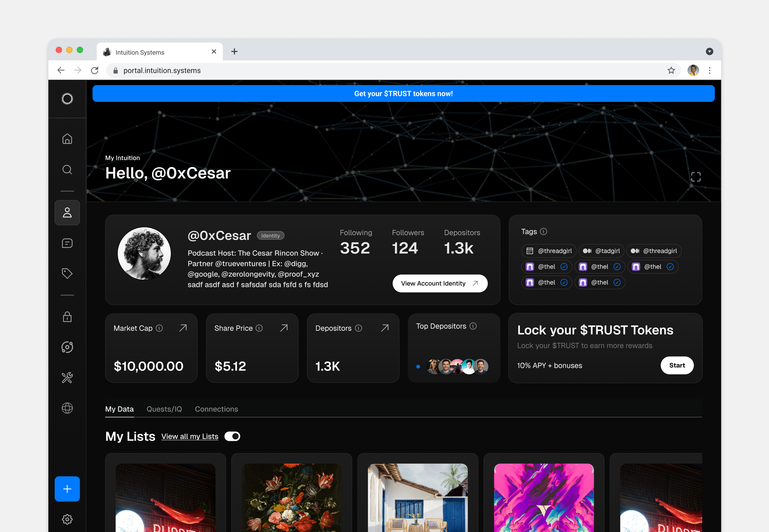Viewport: 769px width, 532px height.
Task: Open the flower painting list thumbnail
Action: 291,497
